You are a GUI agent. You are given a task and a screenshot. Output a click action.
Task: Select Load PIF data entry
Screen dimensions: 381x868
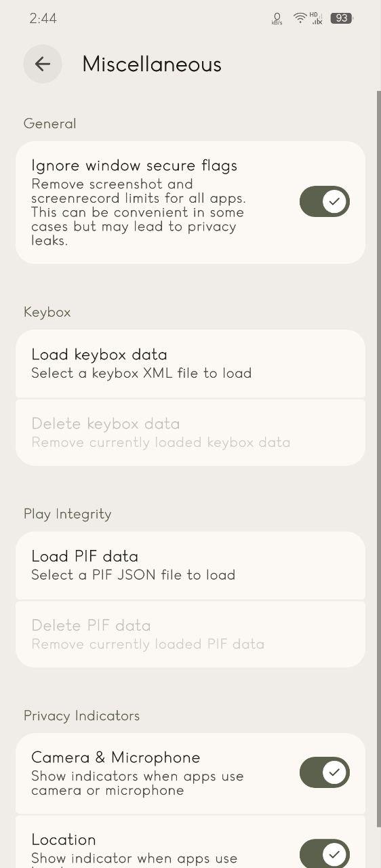click(x=190, y=565)
